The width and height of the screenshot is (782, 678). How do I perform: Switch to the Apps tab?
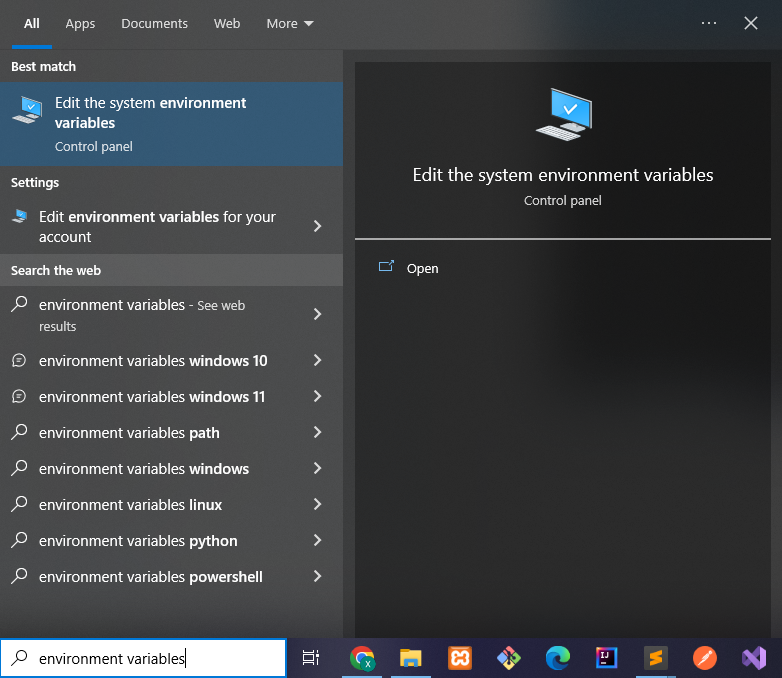click(80, 23)
